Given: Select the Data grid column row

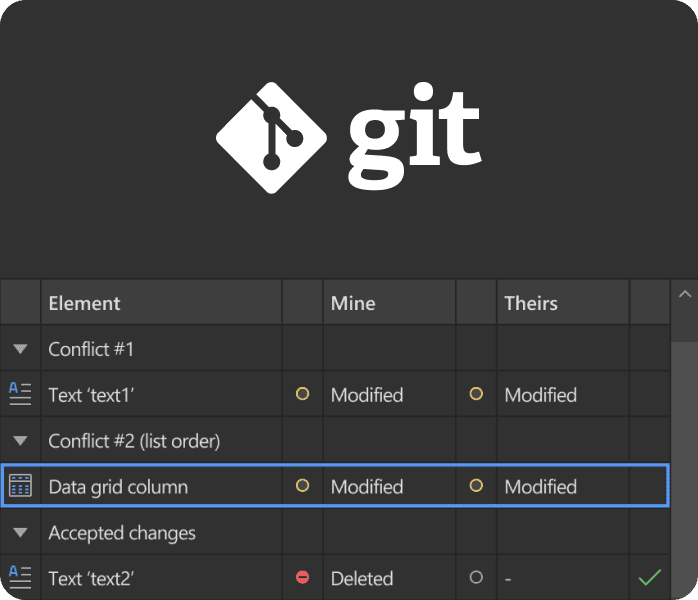Looking at the screenshot, I should (118, 487).
